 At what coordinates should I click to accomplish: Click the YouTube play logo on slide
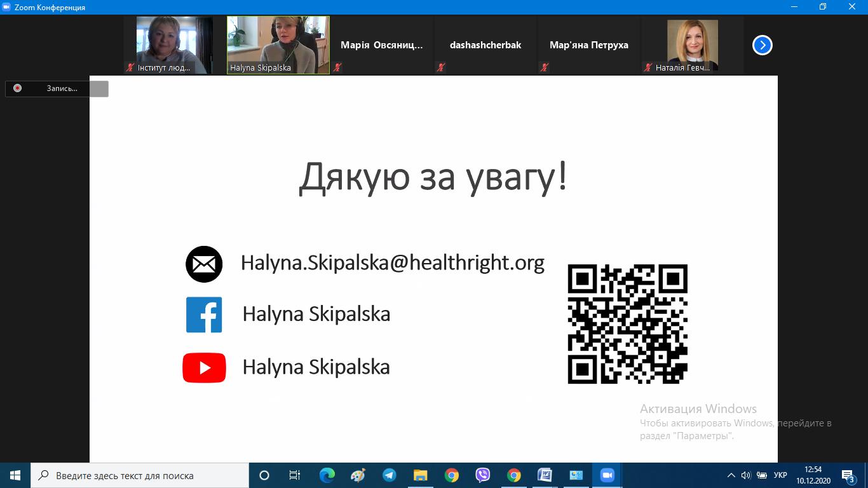point(204,368)
